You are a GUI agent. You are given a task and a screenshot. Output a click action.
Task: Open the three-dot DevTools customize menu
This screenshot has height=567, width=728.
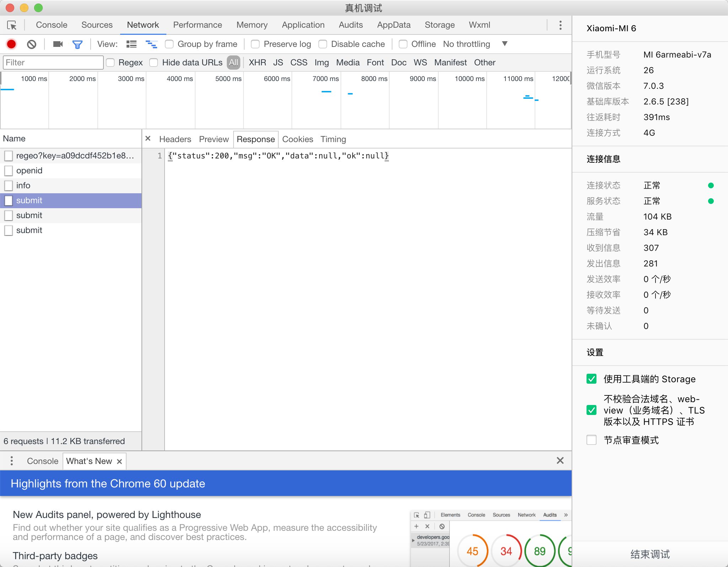560,25
